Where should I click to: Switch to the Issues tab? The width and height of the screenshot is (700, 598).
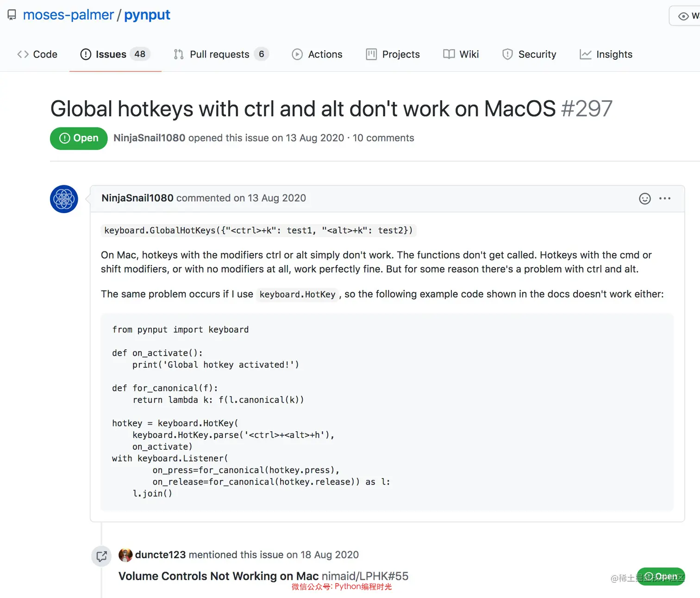tap(115, 54)
